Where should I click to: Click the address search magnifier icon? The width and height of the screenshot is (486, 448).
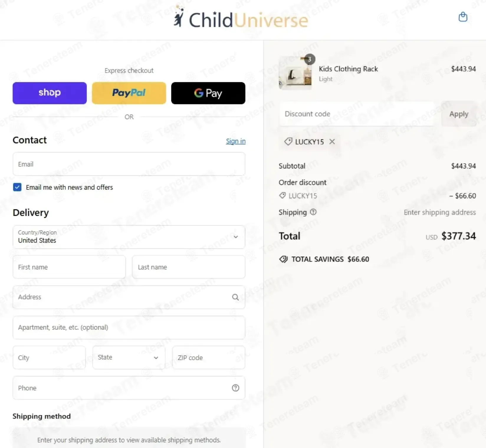point(235,297)
